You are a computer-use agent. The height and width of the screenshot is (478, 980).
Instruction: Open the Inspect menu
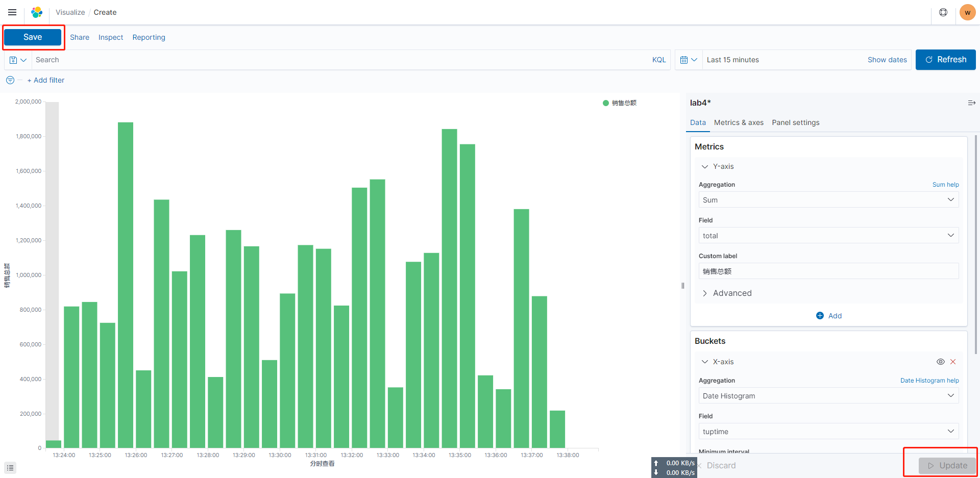pyautogui.click(x=111, y=37)
